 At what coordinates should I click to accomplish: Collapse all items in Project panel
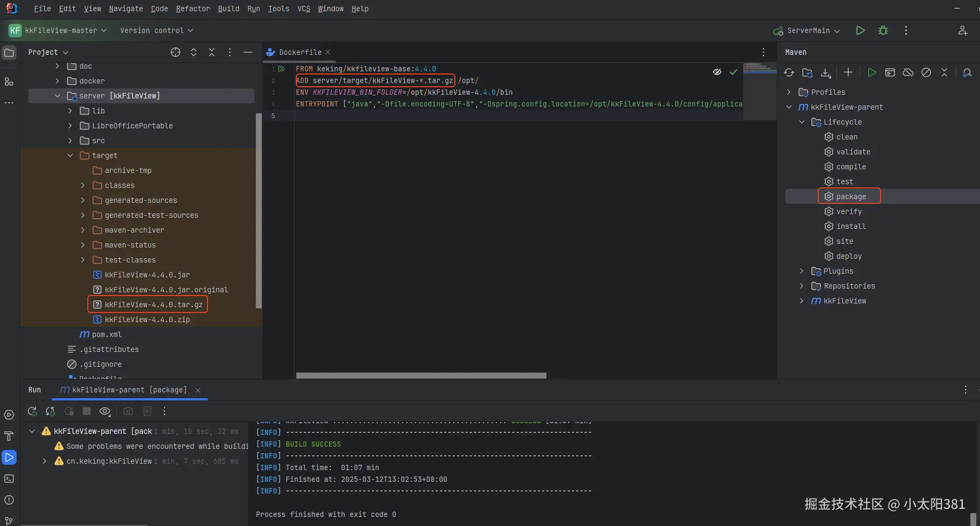212,52
